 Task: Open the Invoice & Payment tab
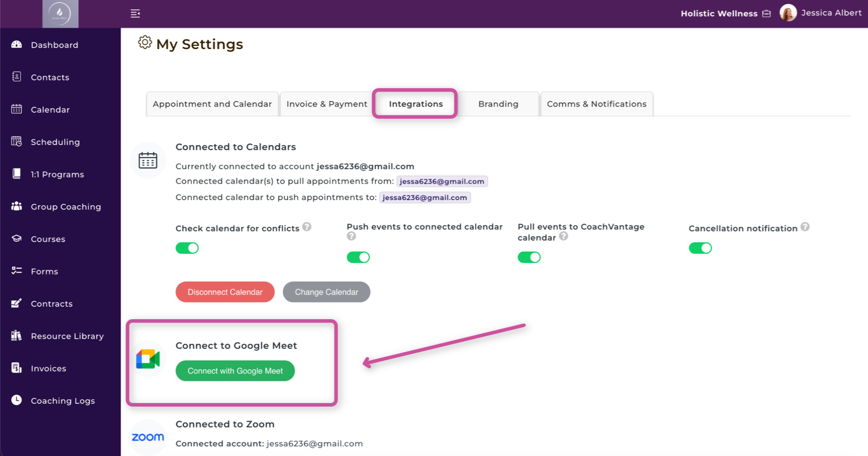point(327,104)
